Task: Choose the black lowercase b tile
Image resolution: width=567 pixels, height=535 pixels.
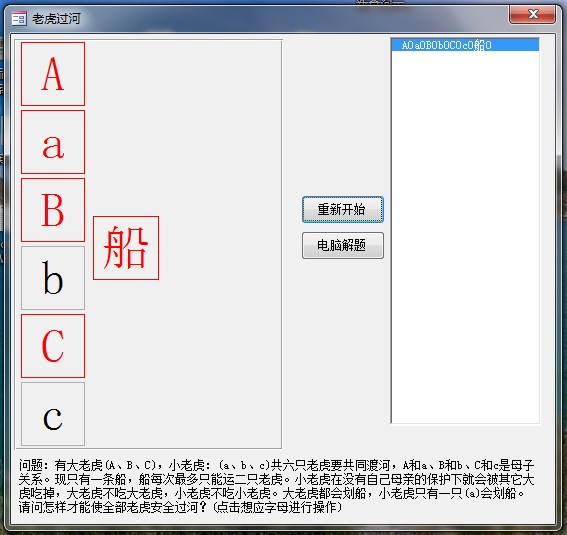Action: pos(53,278)
